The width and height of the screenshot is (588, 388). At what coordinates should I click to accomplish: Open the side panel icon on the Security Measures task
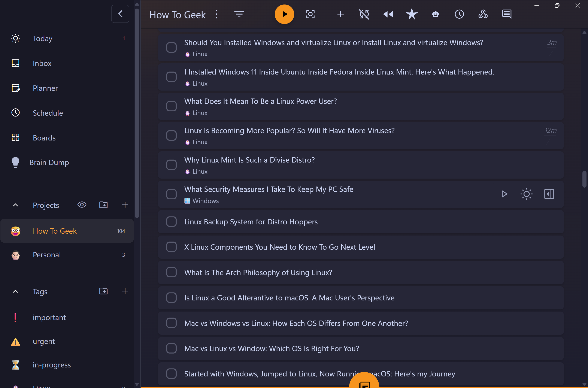549,194
